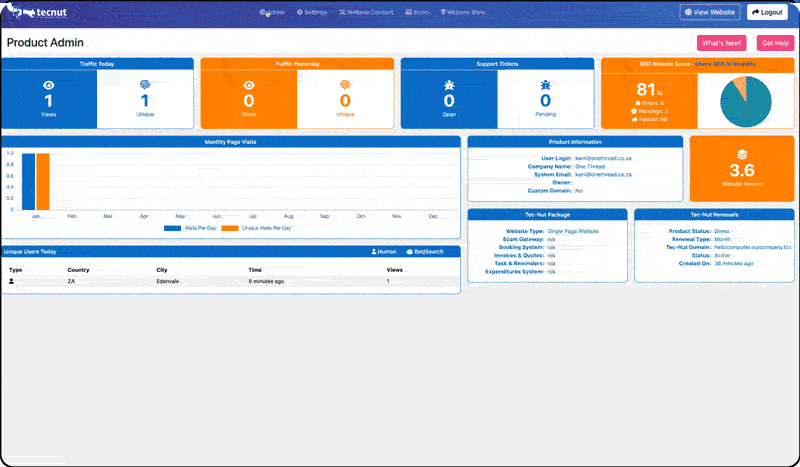Click the layers icon above Website Version
The width and height of the screenshot is (800, 467).
[x=742, y=155]
